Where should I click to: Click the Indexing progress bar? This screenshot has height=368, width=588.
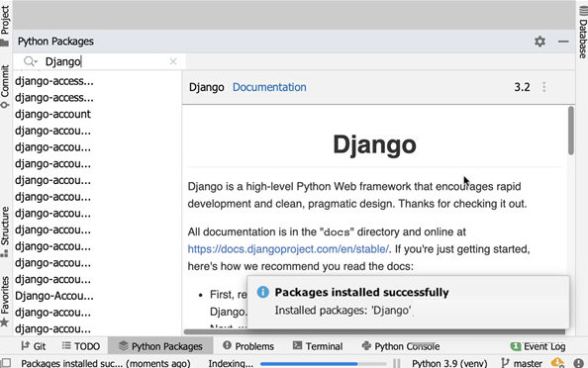pyautogui.click(x=323, y=363)
